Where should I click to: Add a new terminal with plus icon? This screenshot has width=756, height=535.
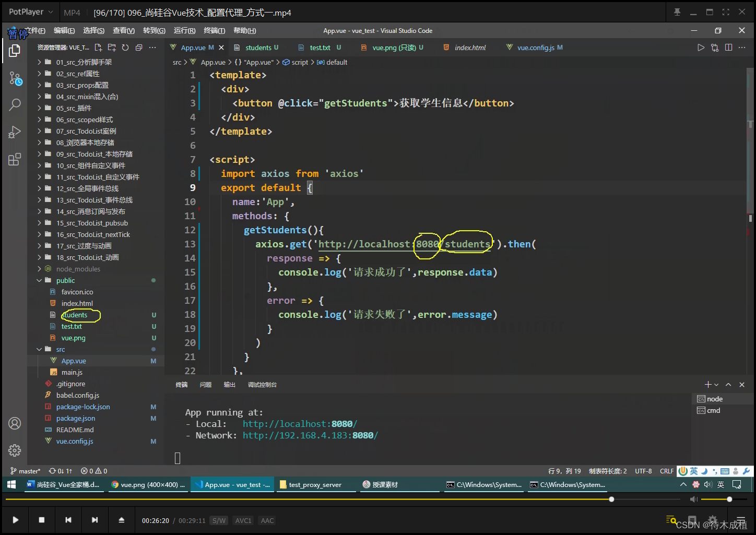pyautogui.click(x=708, y=385)
